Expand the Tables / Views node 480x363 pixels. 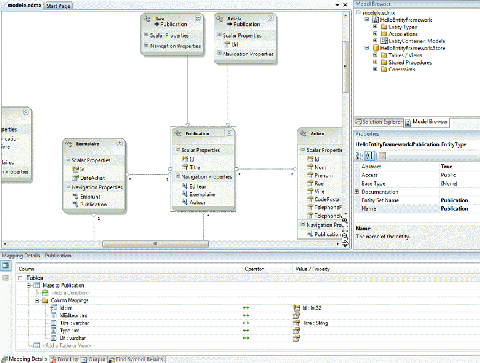point(375,55)
